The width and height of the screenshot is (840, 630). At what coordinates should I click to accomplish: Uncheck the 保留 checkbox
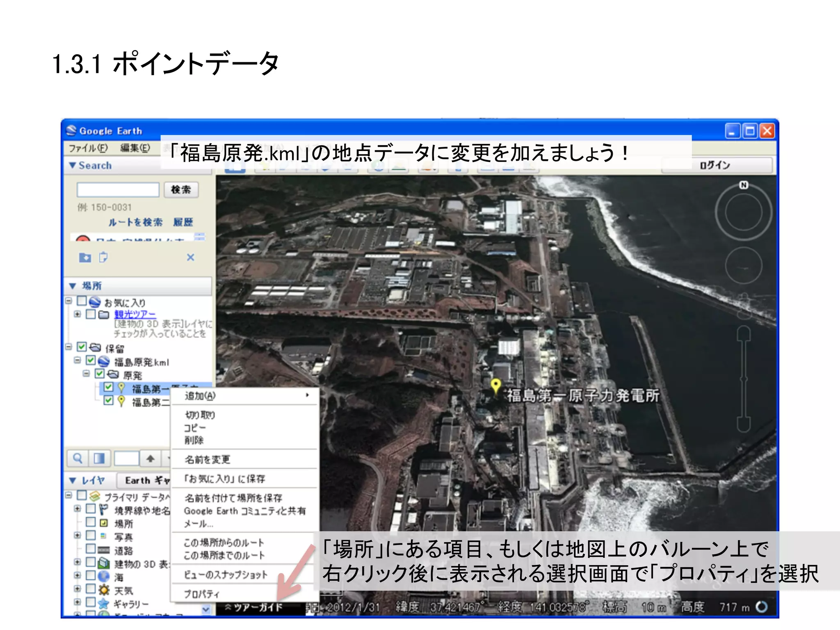coord(82,347)
